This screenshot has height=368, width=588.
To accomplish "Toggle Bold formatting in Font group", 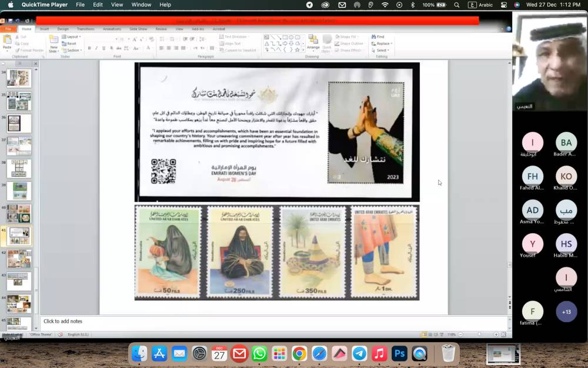I will tap(89, 48).
